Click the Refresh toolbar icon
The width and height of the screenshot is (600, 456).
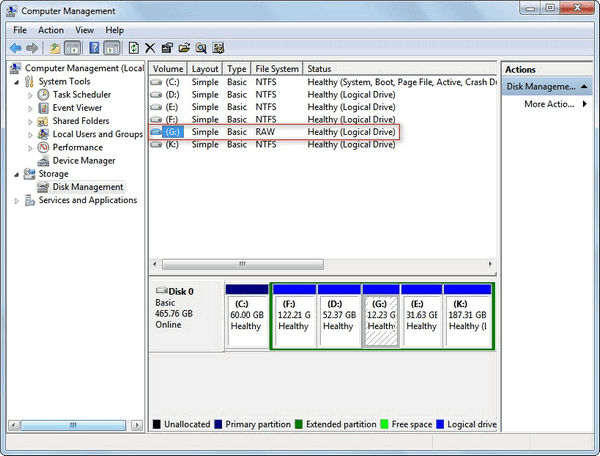coord(134,48)
